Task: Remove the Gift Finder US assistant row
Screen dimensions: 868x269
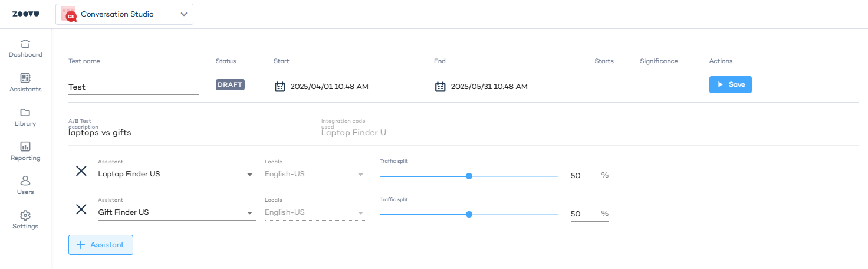Action: click(x=81, y=209)
